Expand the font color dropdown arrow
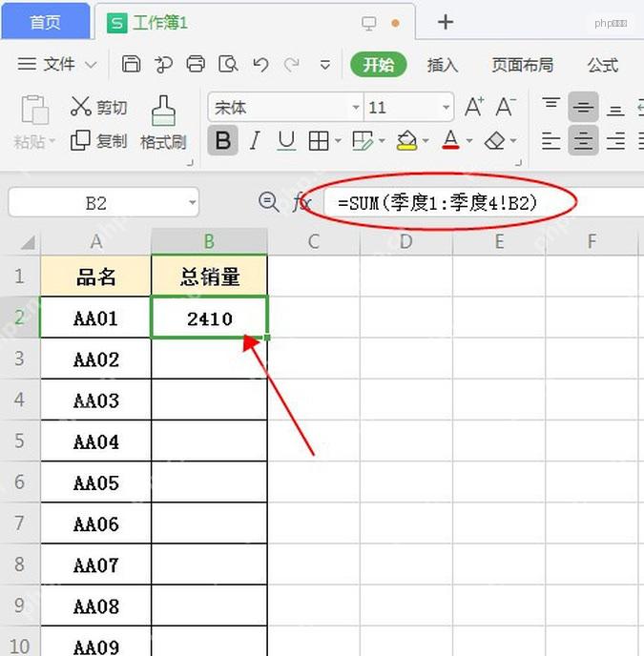 pyautogui.click(x=469, y=141)
